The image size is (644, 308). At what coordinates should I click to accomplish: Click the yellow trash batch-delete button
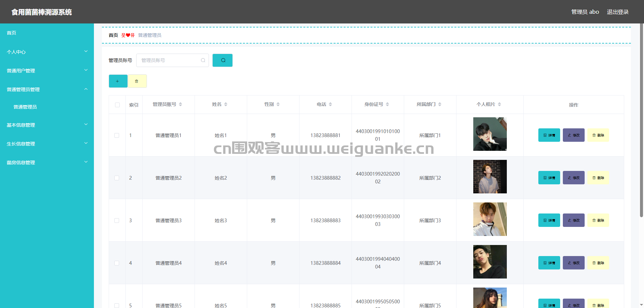tap(137, 81)
